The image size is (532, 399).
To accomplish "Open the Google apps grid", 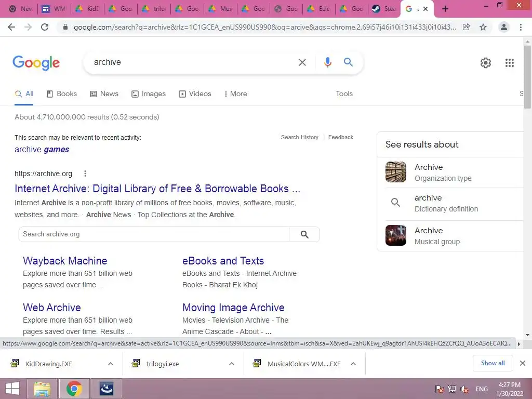I will [x=509, y=63].
